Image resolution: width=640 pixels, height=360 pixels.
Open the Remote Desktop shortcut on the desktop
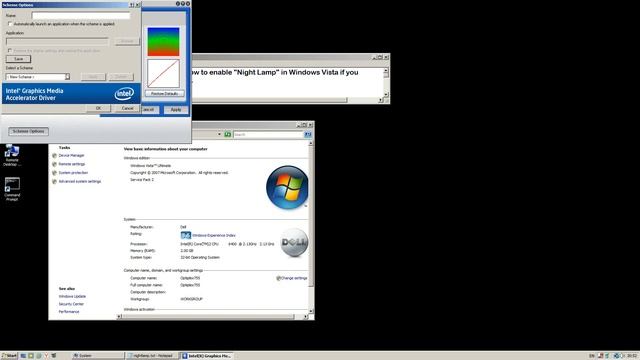(x=11, y=155)
